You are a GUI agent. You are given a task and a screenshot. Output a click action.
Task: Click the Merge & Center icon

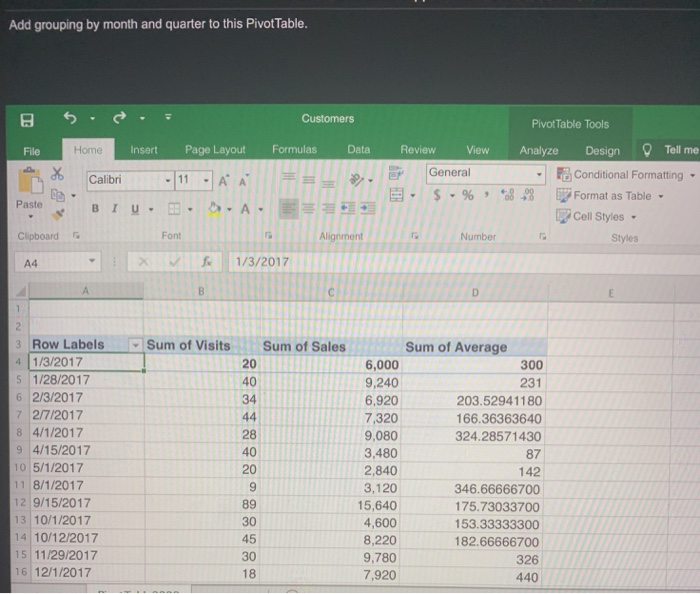(x=396, y=195)
